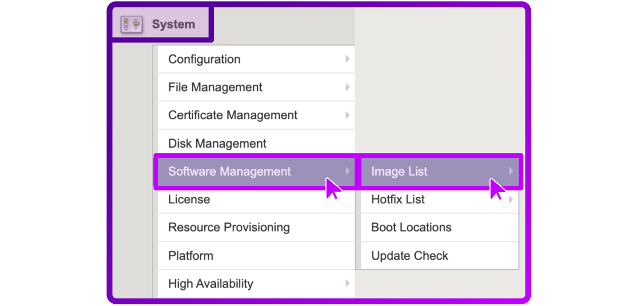Image resolution: width=644 pixels, height=306 pixels.
Task: Choose Image List in the submenu
Action: pyautogui.click(x=440, y=172)
